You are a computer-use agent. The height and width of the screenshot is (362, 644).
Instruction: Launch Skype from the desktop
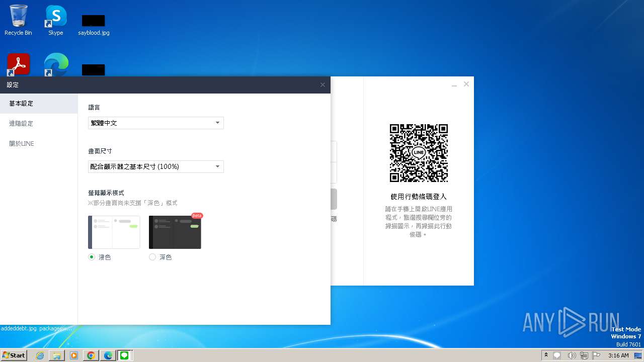tap(55, 20)
